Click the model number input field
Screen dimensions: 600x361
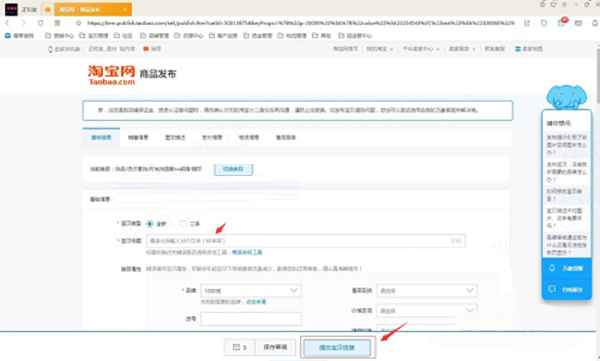251,319
